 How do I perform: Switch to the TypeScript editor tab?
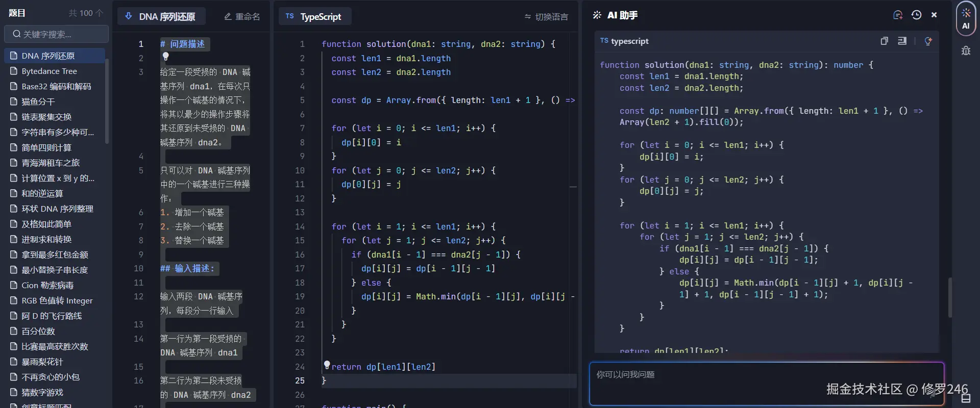(314, 17)
